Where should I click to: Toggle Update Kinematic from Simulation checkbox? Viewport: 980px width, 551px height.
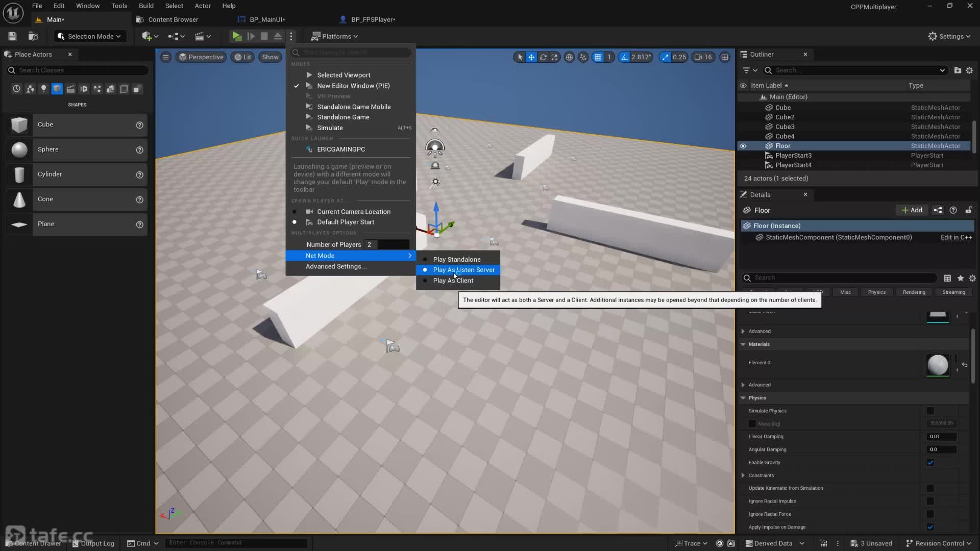(930, 488)
